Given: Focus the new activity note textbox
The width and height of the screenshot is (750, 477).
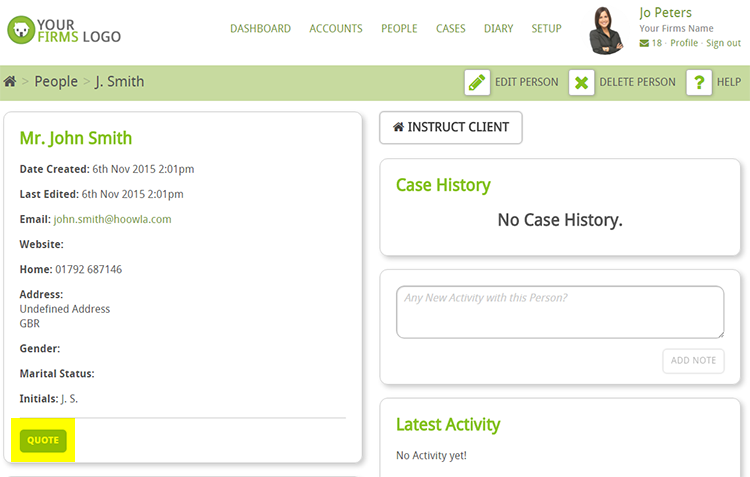Looking at the screenshot, I should (560, 312).
